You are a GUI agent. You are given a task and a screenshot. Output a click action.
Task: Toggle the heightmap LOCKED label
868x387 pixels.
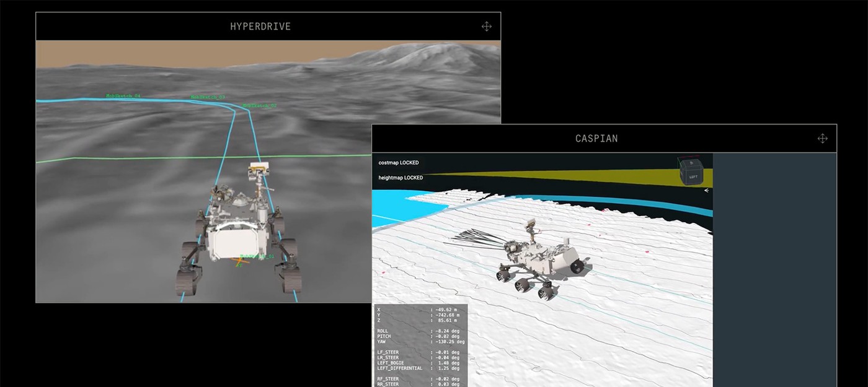(401, 178)
